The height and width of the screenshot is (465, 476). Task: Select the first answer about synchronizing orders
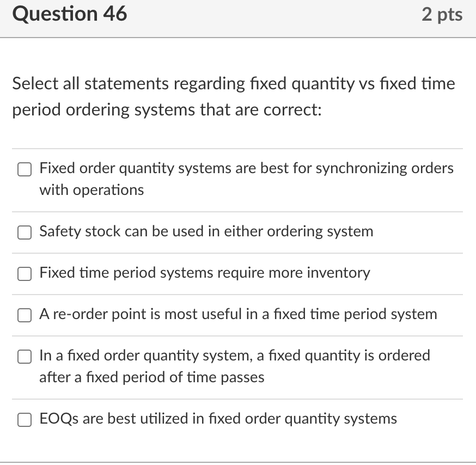click(24, 169)
